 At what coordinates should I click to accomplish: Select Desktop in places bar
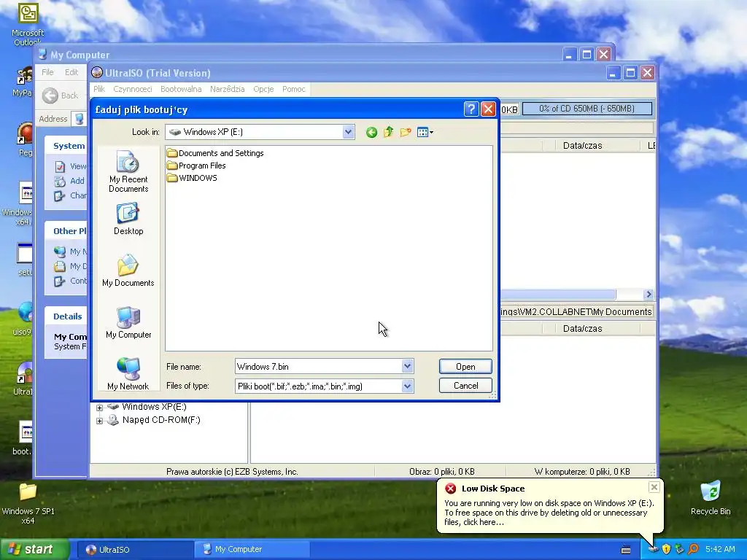tap(128, 219)
